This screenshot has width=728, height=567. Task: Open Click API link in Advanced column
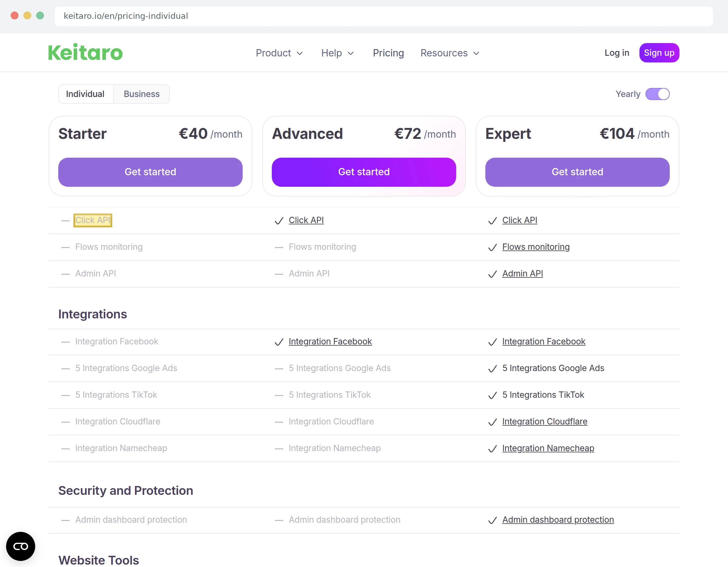point(306,220)
